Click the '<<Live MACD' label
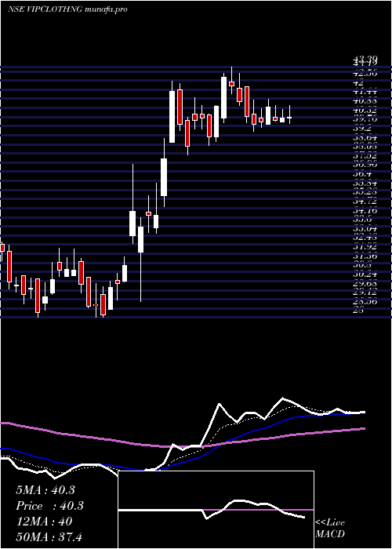The image size is (392, 549). (330, 529)
